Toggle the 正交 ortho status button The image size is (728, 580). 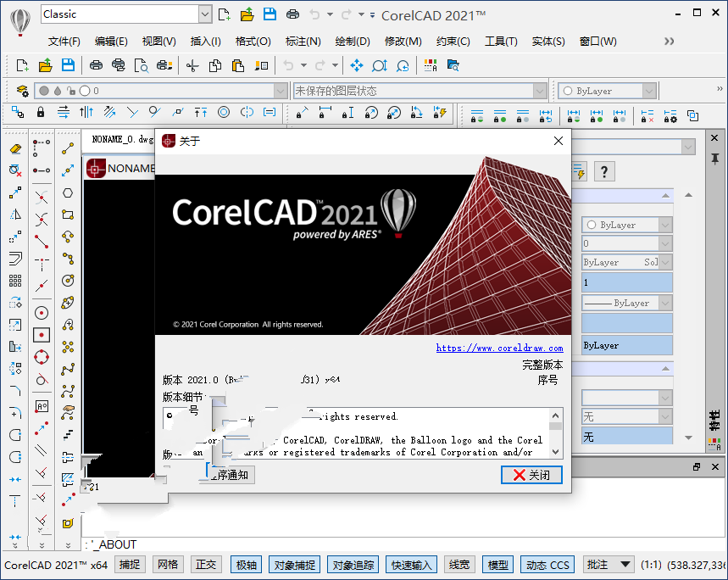(206, 565)
